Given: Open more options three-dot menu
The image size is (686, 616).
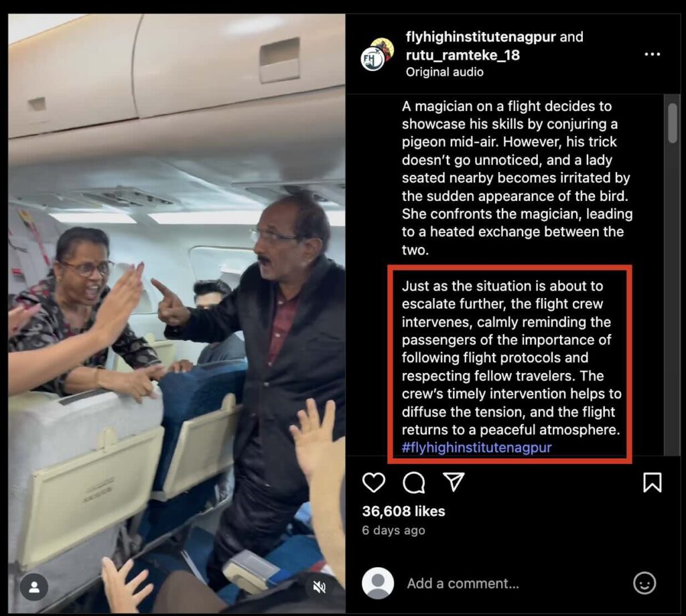Looking at the screenshot, I should [x=652, y=54].
